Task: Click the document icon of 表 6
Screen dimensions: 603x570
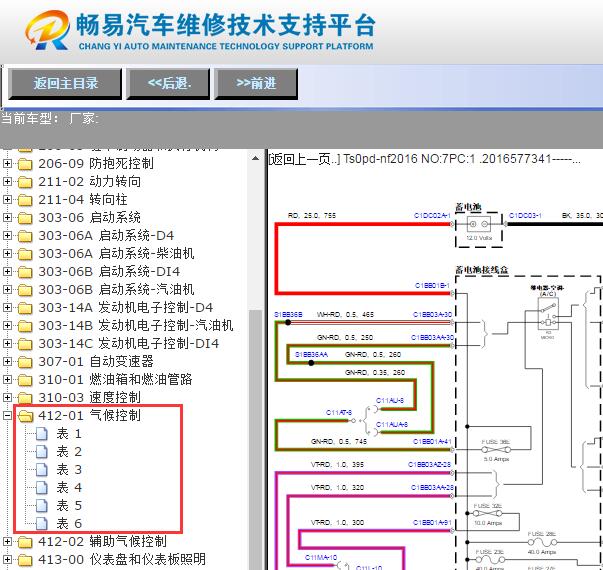Action: click(x=42, y=524)
